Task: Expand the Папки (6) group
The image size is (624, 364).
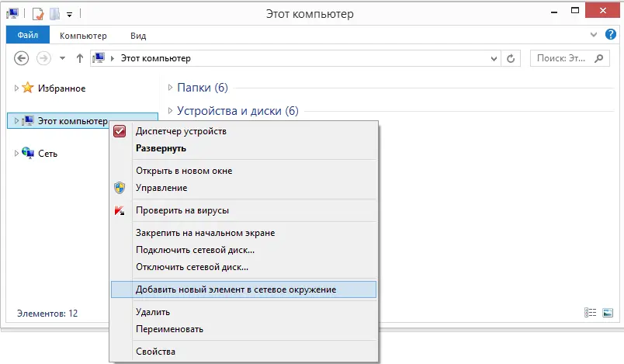Action: click(170, 87)
